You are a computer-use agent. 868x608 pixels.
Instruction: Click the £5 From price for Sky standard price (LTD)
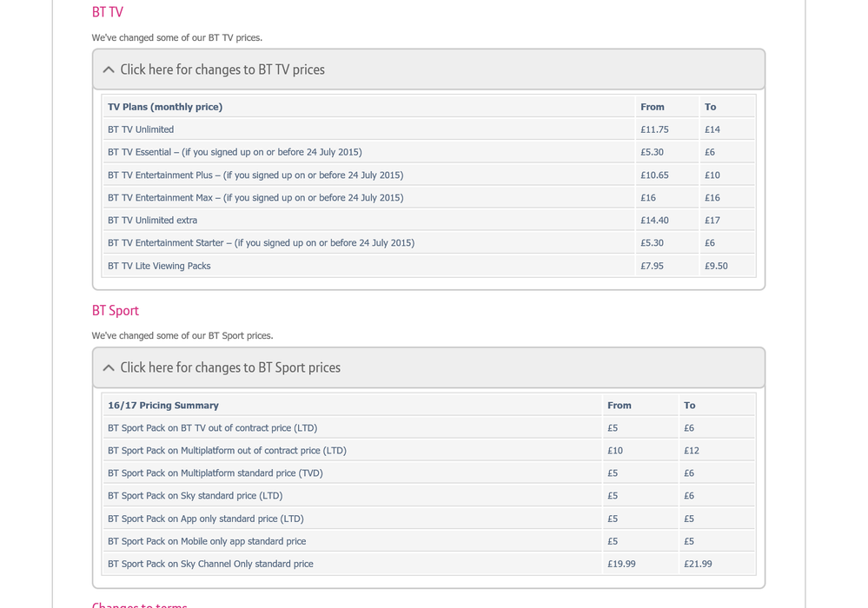(x=613, y=496)
